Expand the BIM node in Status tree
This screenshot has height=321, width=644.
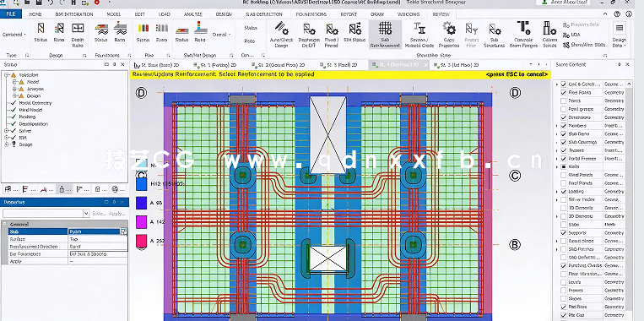click(x=7, y=138)
